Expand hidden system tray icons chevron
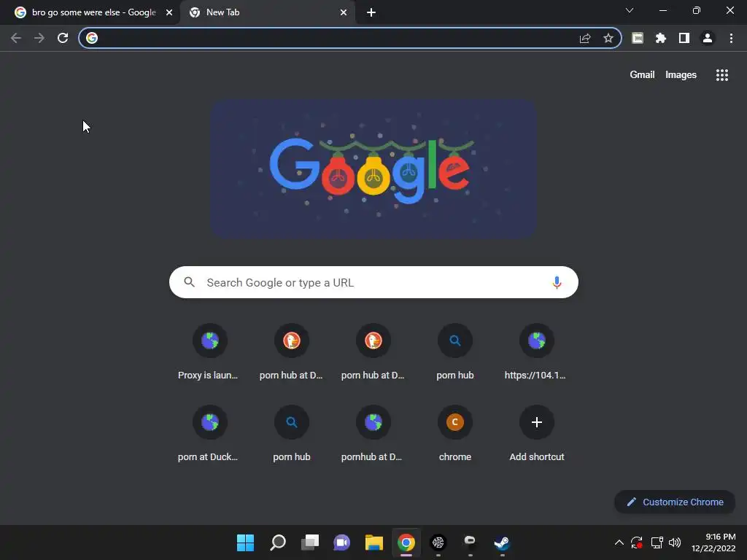 pyautogui.click(x=619, y=542)
